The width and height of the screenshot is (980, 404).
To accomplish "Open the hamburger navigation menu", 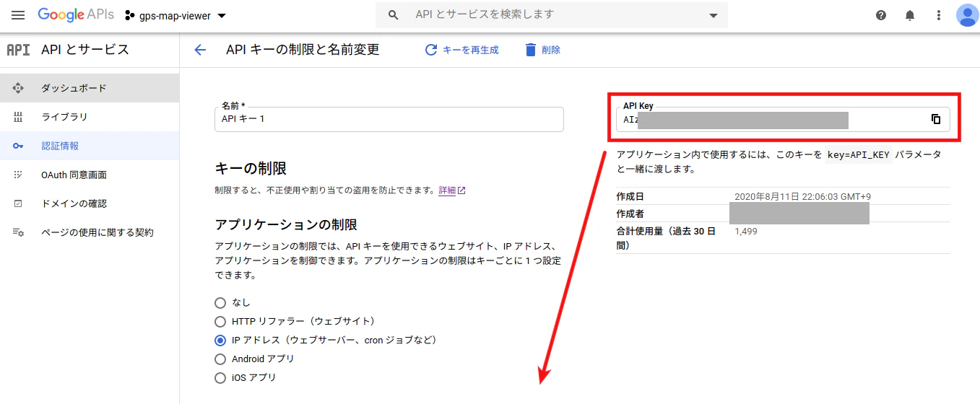I will (18, 15).
